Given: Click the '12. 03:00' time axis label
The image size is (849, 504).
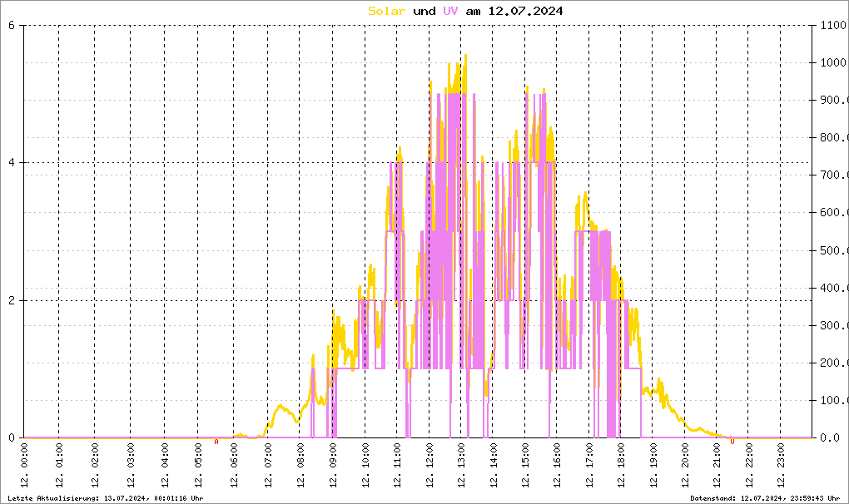Looking at the screenshot, I should click(x=131, y=465).
